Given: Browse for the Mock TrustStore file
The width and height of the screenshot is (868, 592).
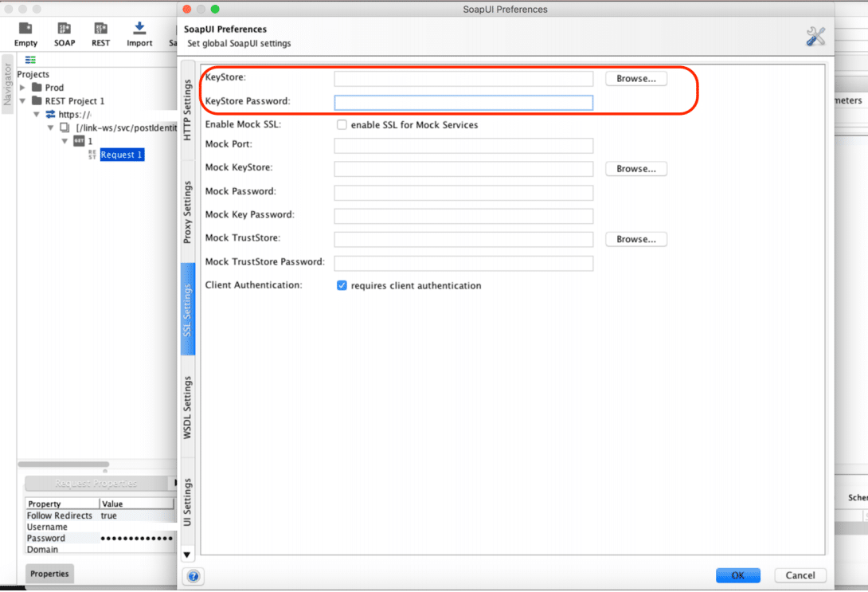Looking at the screenshot, I should 636,239.
